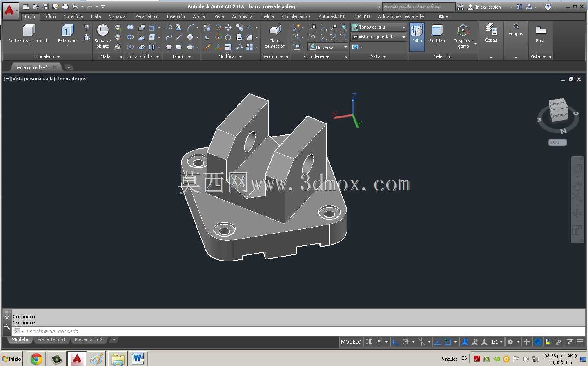Click the undo arrow in quick access toolbar
Screen dimensions: 588x366
[75, 7]
